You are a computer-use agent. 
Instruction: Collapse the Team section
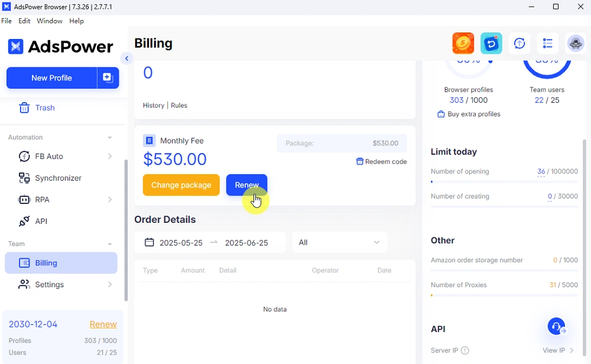110,244
